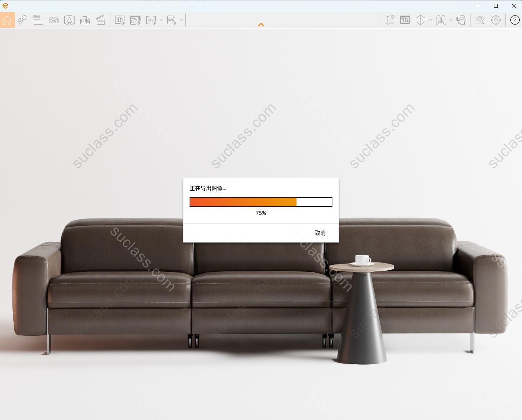Open the collaborative annotations tool
Screen dimensions: 522x420
(23, 20)
